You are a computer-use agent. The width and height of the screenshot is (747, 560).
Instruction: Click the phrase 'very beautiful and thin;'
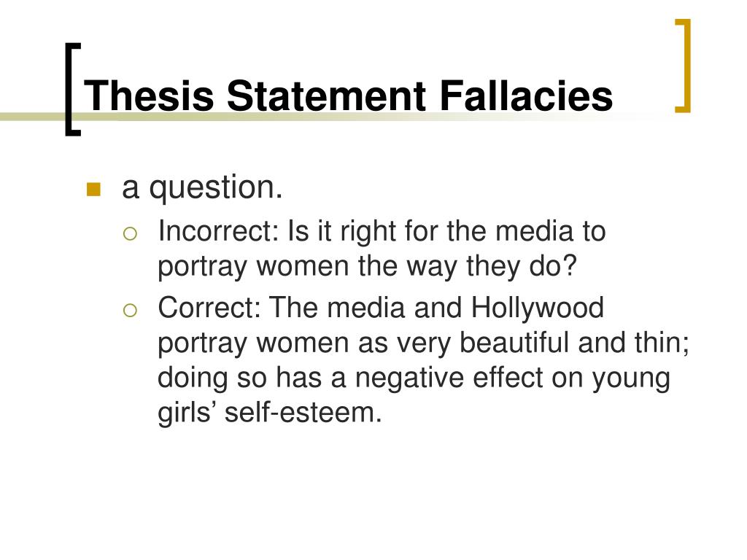pyautogui.click(x=543, y=344)
